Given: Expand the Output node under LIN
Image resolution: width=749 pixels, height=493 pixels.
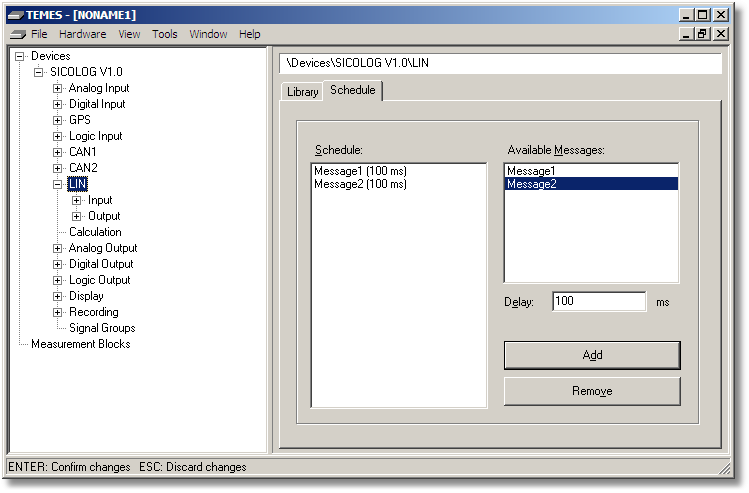Looking at the screenshot, I should point(76,216).
